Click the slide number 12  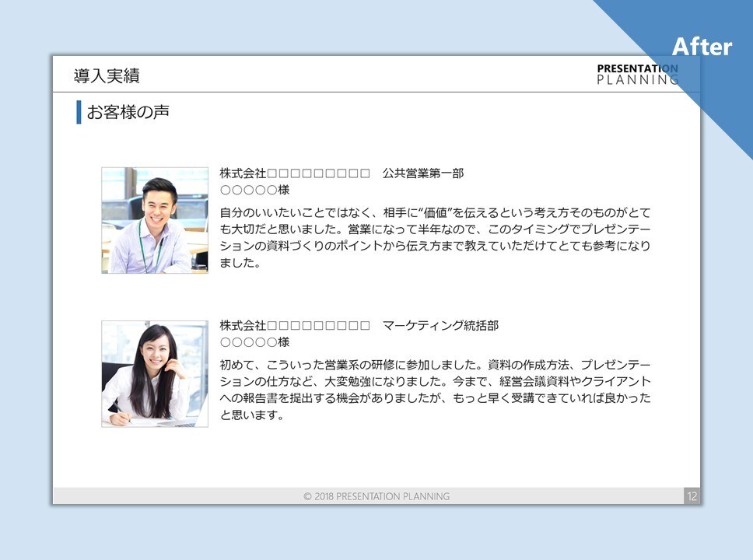click(692, 496)
